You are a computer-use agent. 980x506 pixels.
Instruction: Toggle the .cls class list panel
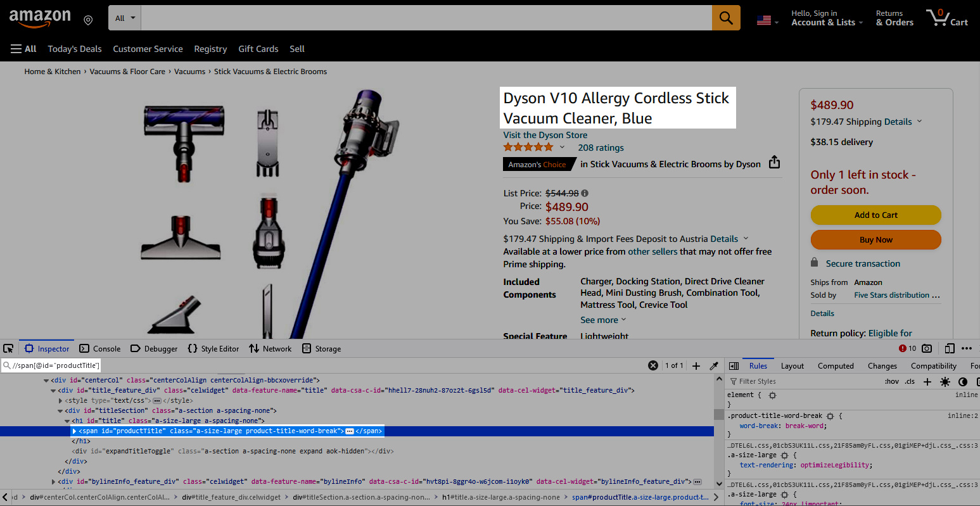[910, 381]
